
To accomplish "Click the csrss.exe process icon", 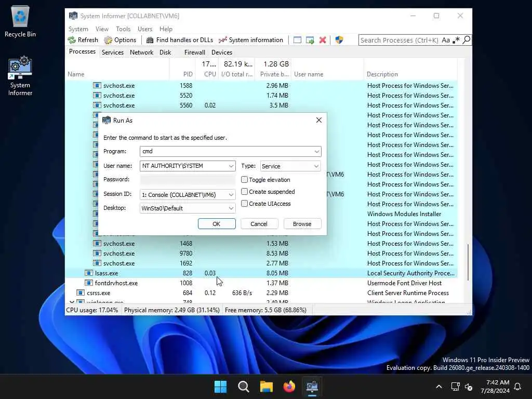I will coord(81,292).
